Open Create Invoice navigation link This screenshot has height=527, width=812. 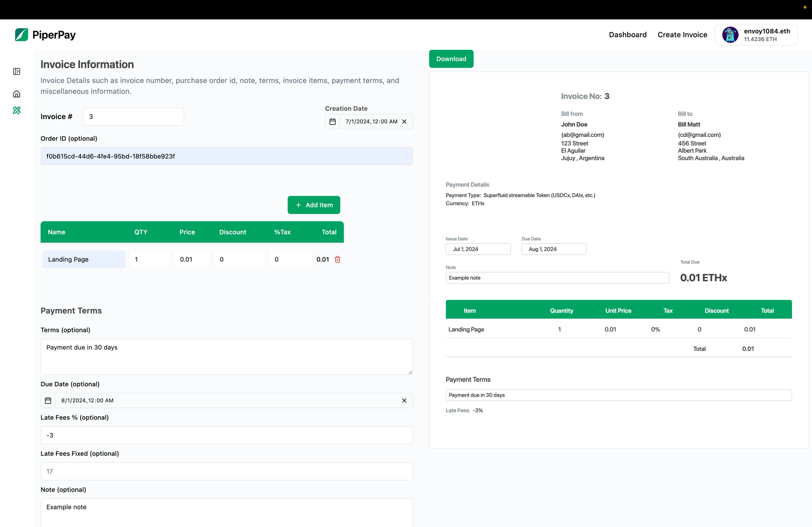tap(682, 35)
